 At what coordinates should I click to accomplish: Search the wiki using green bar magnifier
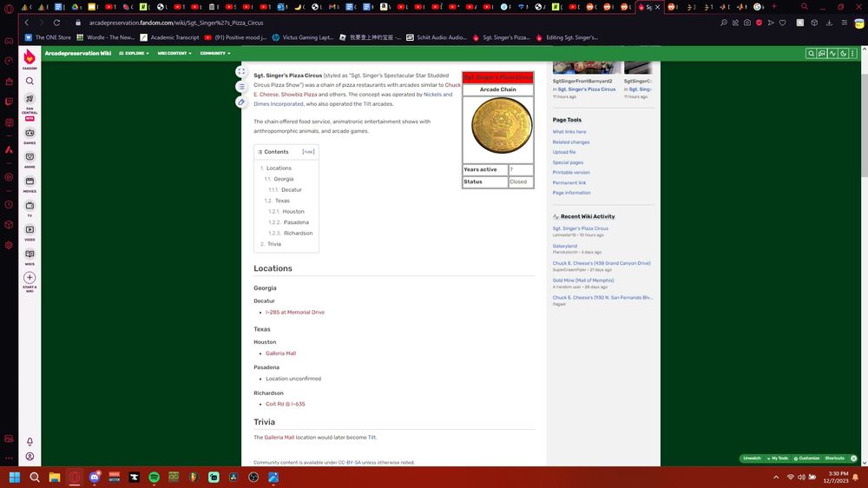click(811, 53)
